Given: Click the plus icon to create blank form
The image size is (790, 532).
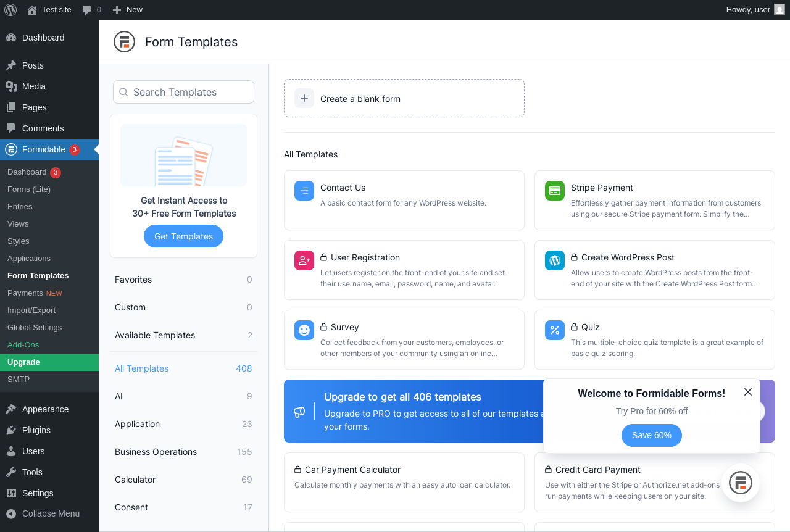Looking at the screenshot, I should (304, 98).
